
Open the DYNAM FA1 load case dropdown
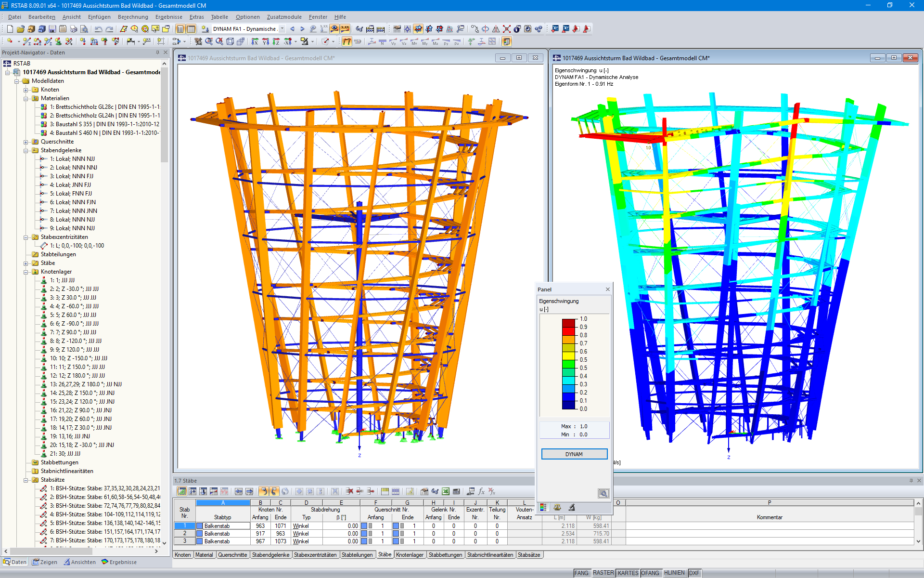tap(282, 29)
